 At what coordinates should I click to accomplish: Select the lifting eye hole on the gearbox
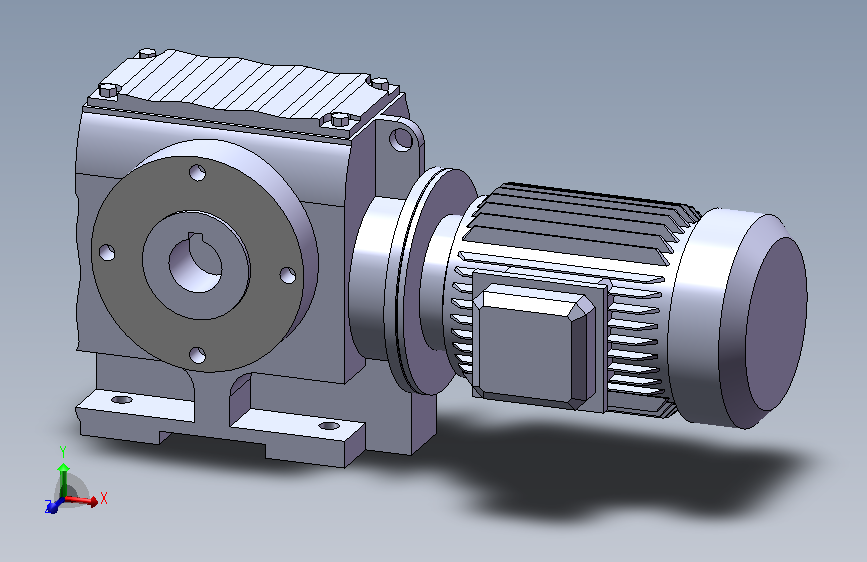point(401,139)
